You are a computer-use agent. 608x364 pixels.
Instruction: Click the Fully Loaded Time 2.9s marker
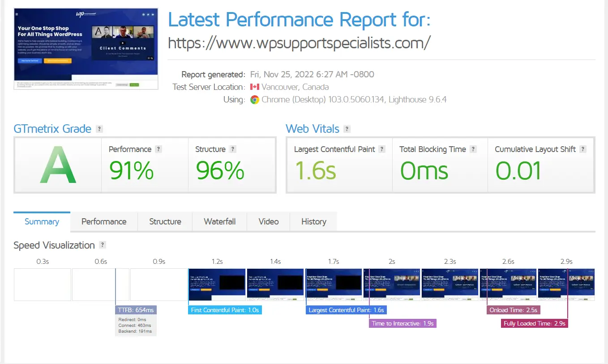tap(534, 323)
